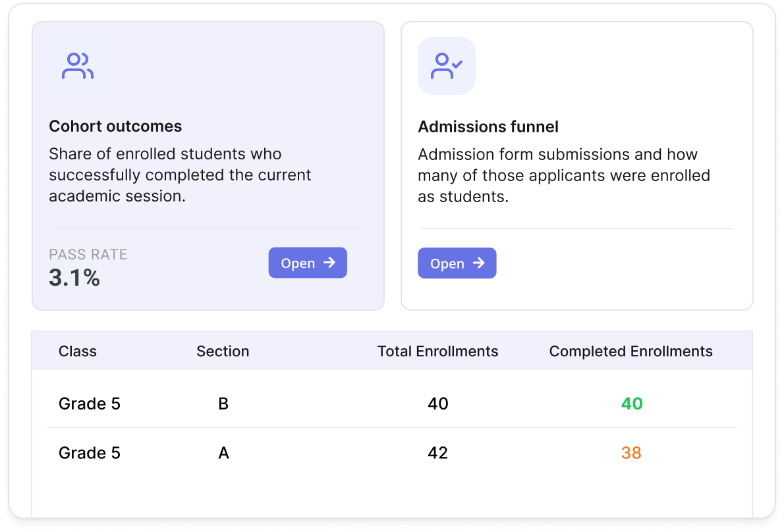Click the Cohort outcomes card title
Screen dimensions: 784x532
click(115, 126)
